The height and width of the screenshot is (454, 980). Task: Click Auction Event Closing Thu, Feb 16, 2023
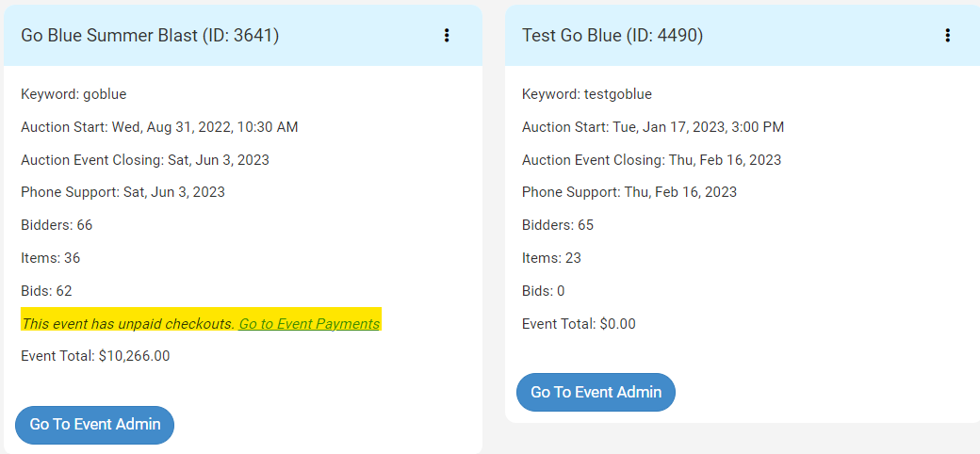[x=651, y=160]
